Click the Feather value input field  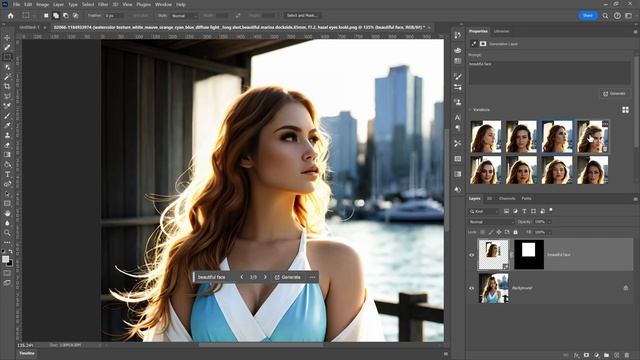click(x=114, y=16)
